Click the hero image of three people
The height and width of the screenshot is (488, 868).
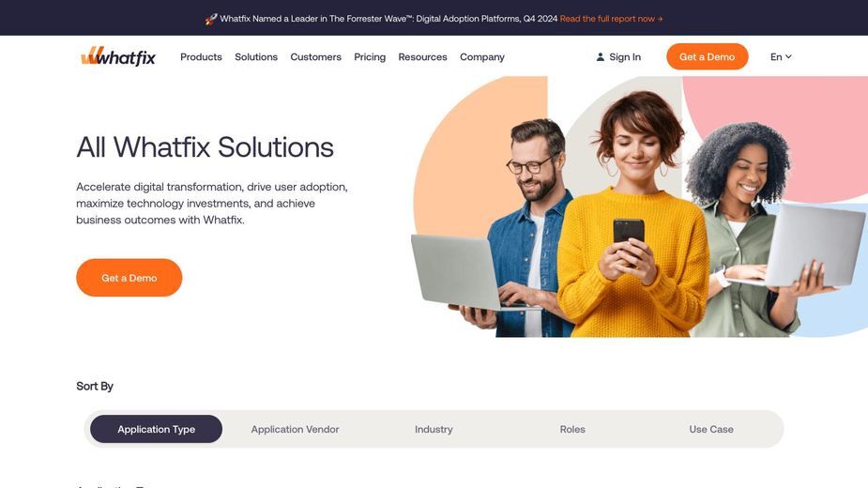[x=639, y=206]
